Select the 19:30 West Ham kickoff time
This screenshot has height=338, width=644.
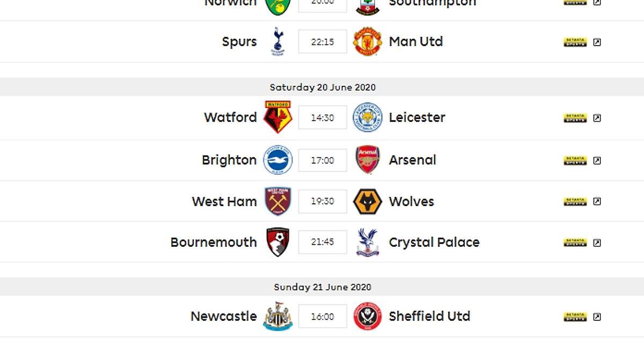(x=323, y=201)
